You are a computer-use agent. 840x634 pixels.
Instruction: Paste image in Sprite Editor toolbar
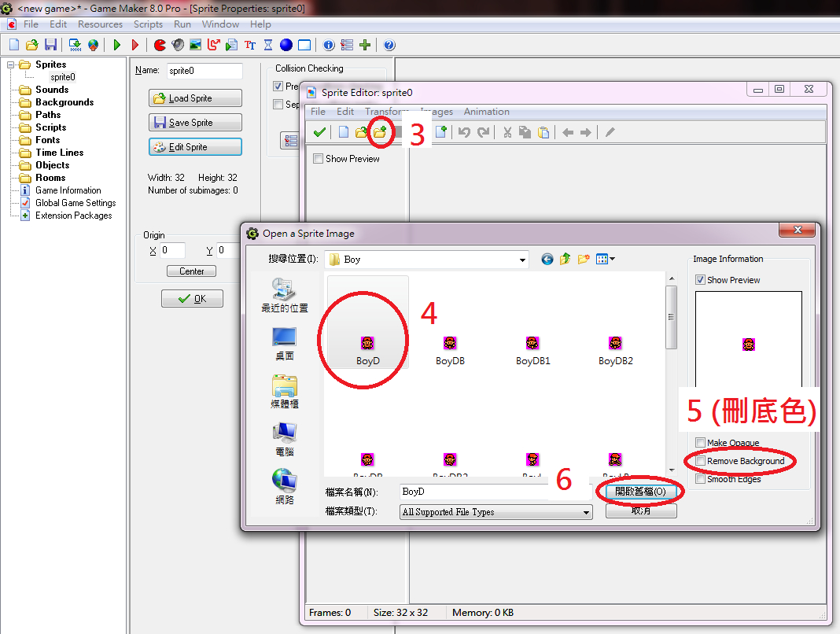pos(543,132)
